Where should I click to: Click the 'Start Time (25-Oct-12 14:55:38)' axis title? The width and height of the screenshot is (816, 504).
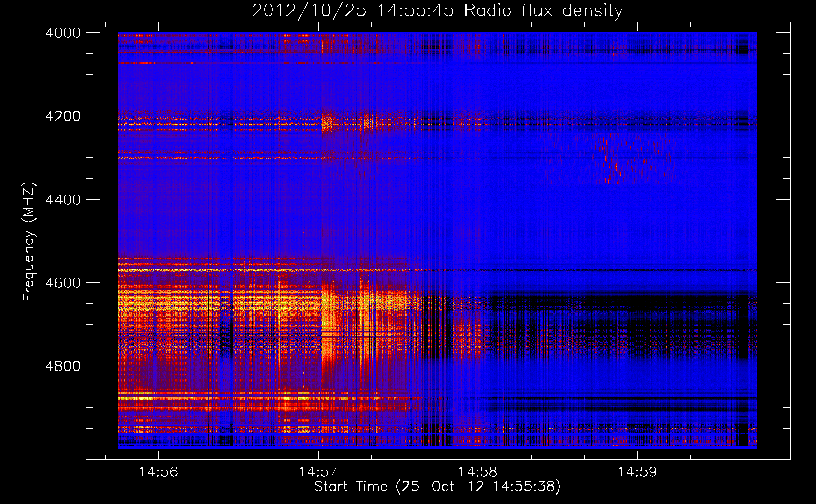click(x=437, y=487)
